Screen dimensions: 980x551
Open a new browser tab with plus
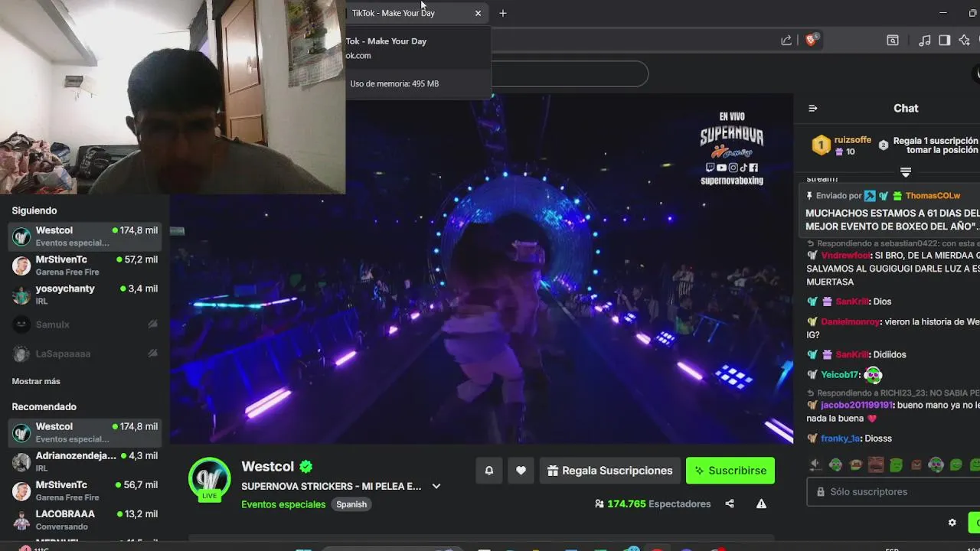tap(503, 13)
